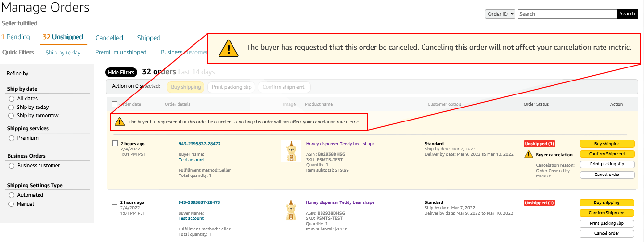Click the Hide Filters button
The image size is (644, 242).
[121, 72]
